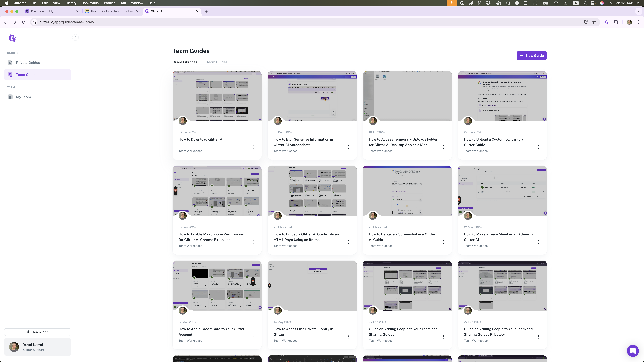Open the Yuval Karmi account card
This screenshot has width=644, height=362.
click(x=37, y=347)
